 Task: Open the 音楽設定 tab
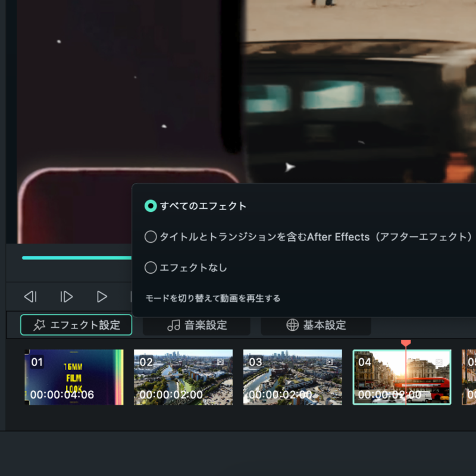[x=197, y=325]
